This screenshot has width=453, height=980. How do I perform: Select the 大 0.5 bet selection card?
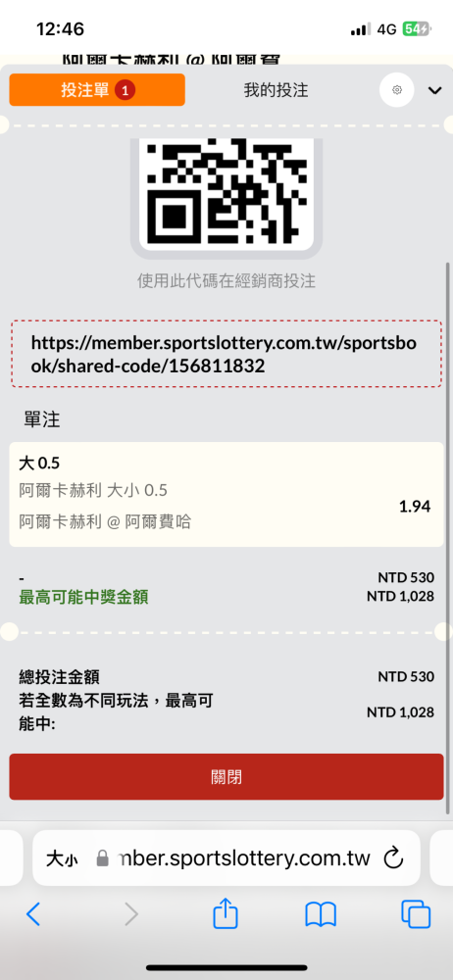click(226, 494)
